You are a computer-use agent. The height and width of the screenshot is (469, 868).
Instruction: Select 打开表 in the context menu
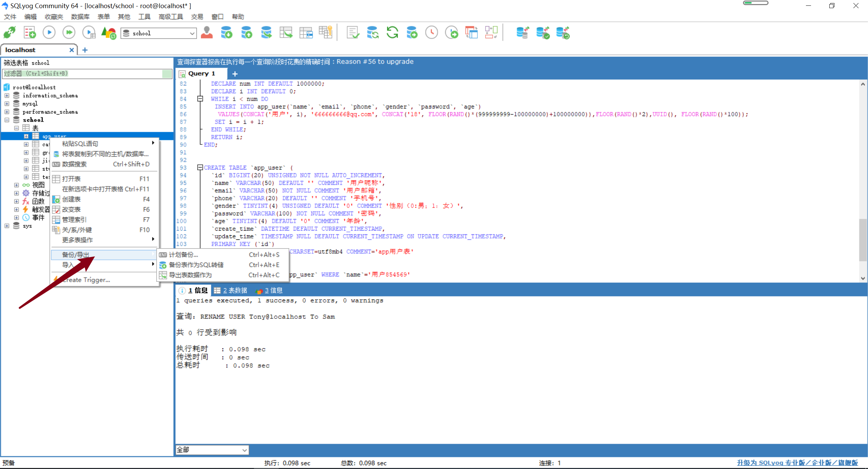pos(104,179)
